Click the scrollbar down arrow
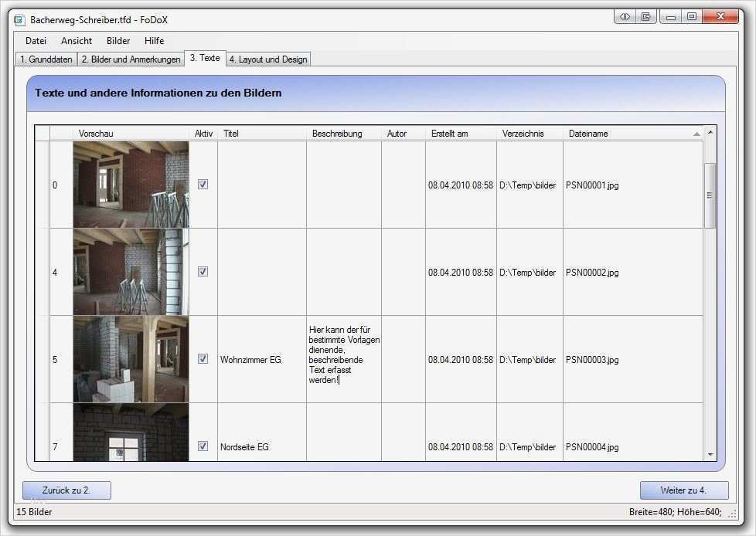The image size is (756, 536). pyautogui.click(x=710, y=455)
